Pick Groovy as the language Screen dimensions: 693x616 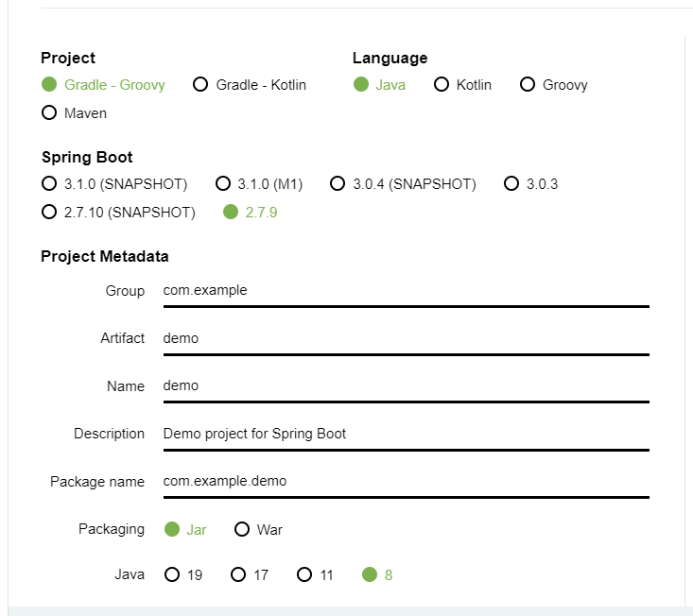[x=553, y=84]
